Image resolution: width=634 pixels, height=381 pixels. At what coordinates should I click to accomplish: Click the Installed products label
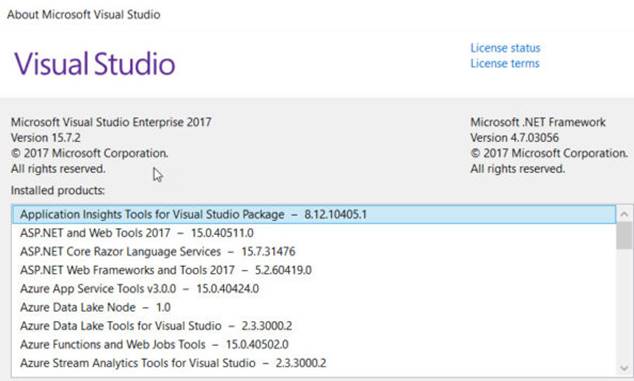58,190
